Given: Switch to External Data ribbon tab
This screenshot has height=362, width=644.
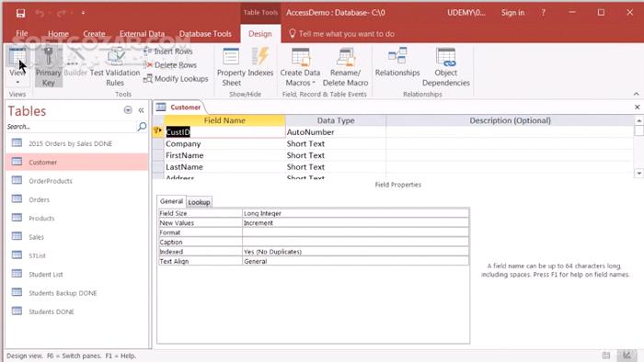Looking at the screenshot, I should (x=142, y=34).
